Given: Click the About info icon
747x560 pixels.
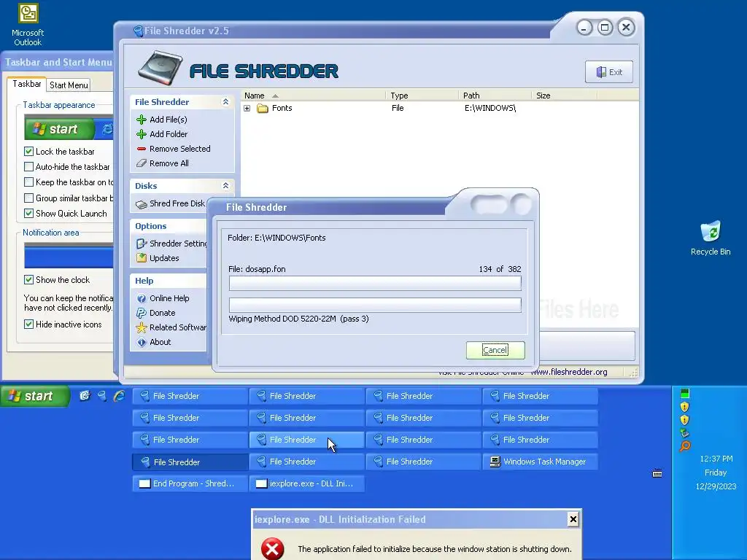Looking at the screenshot, I should click(x=142, y=342).
